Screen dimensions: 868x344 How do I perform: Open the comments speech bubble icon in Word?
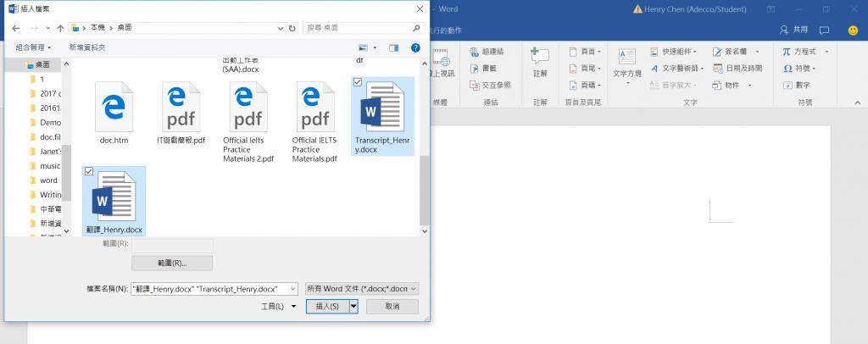[824, 31]
